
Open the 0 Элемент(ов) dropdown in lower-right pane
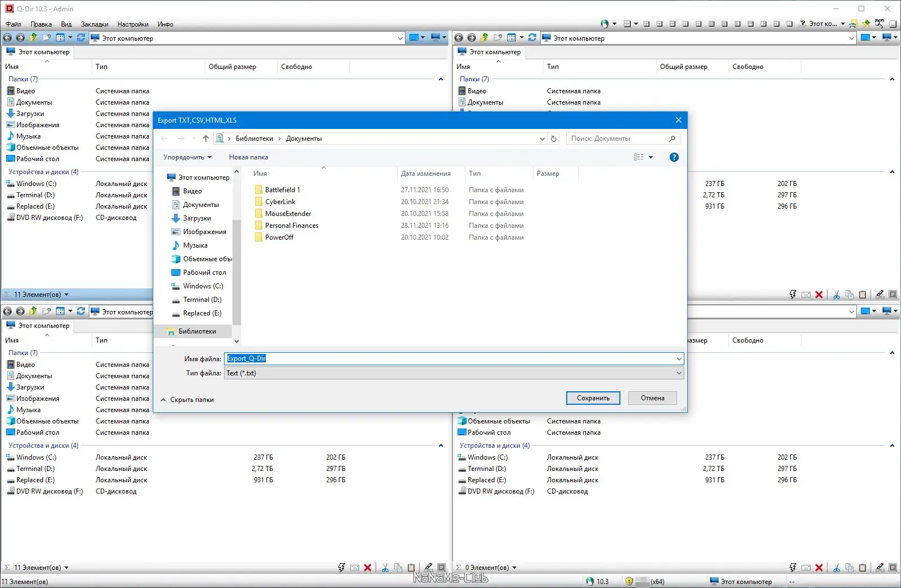(x=514, y=568)
